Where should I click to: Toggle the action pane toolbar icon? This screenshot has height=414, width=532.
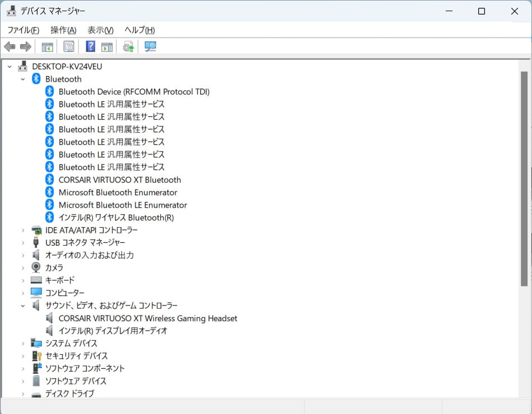click(107, 47)
